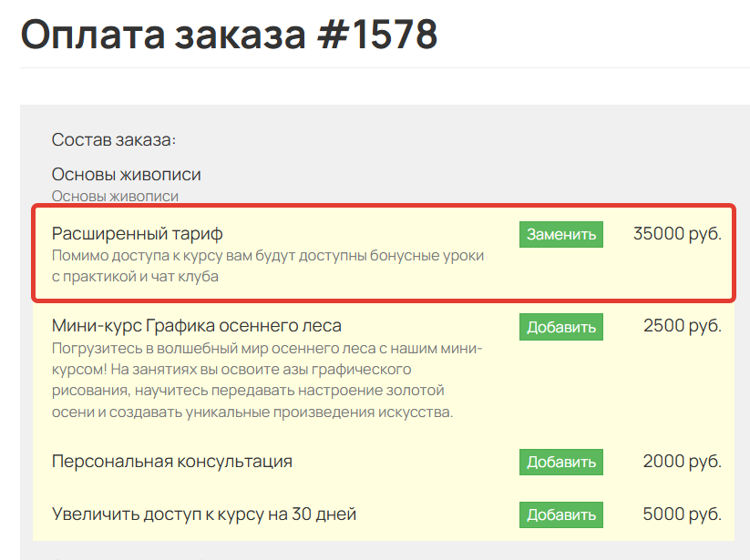The image size is (750, 560).
Task: Click the 2000 руб. price
Action: tap(683, 462)
